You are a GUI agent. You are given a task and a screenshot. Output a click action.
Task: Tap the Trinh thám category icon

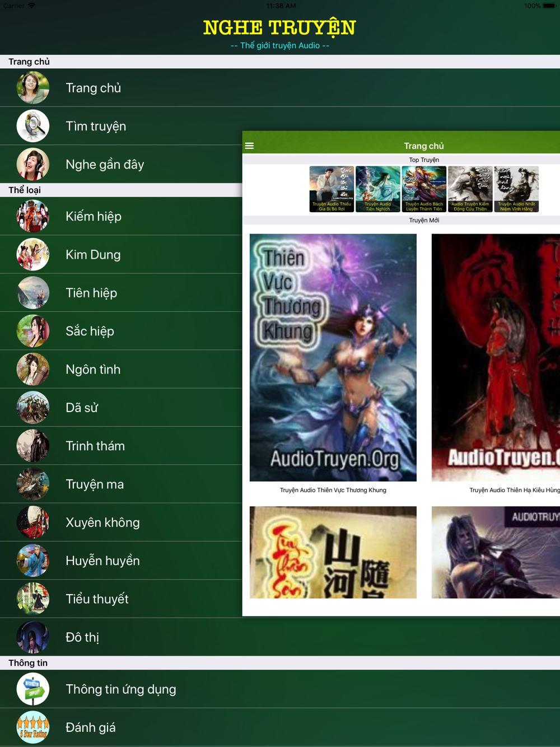click(33, 446)
